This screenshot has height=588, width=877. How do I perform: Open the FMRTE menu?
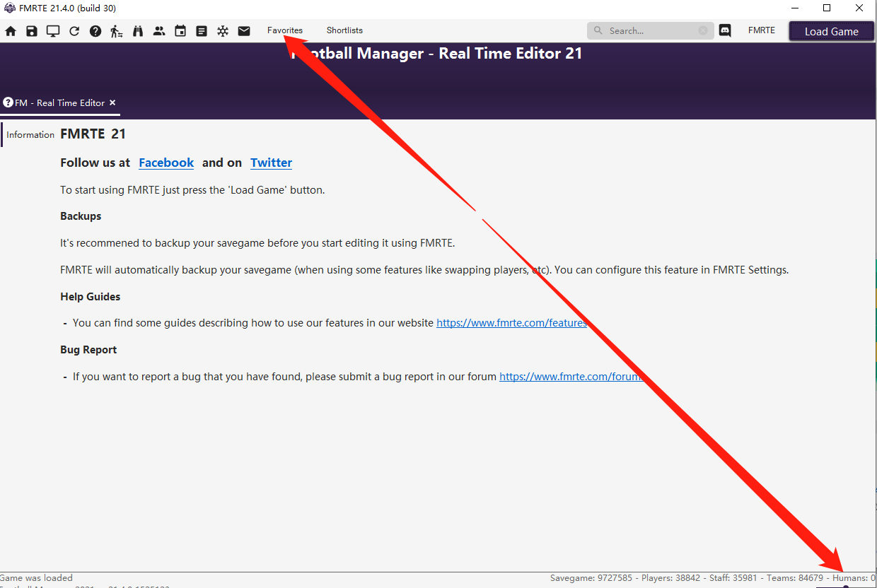coord(762,30)
